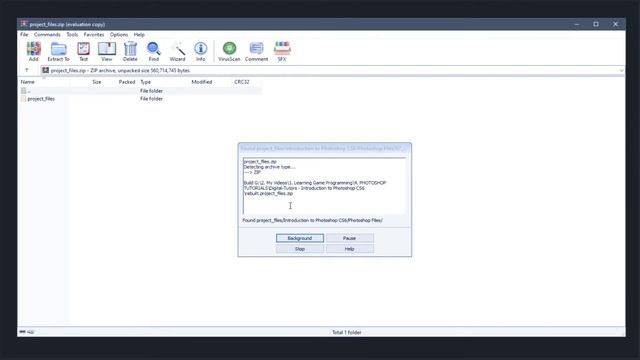640x360 pixels.
Task: Show archive Info icon
Action: click(x=200, y=51)
